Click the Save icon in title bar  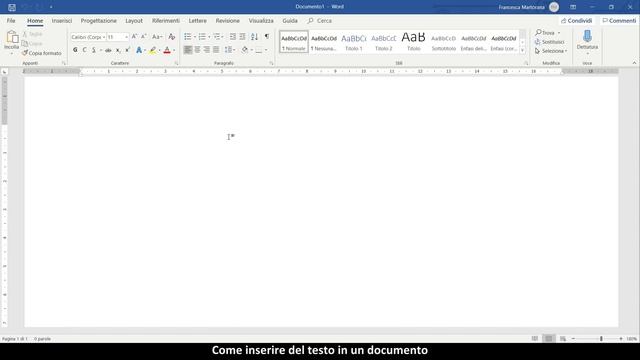[x=12, y=7]
